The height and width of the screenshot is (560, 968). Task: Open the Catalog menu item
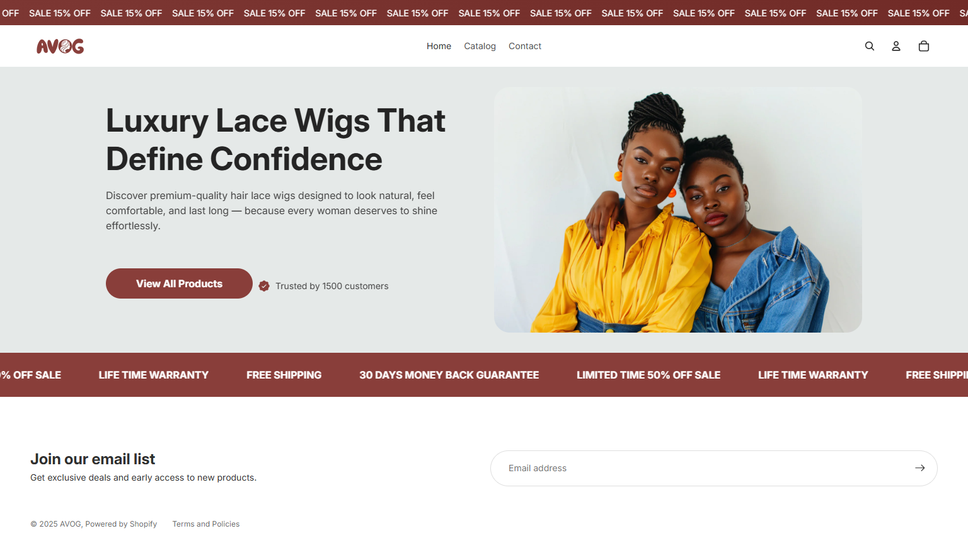pos(480,46)
